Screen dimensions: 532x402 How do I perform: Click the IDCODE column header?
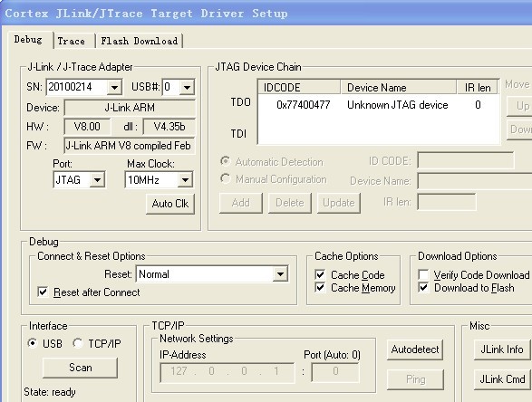tap(299, 88)
